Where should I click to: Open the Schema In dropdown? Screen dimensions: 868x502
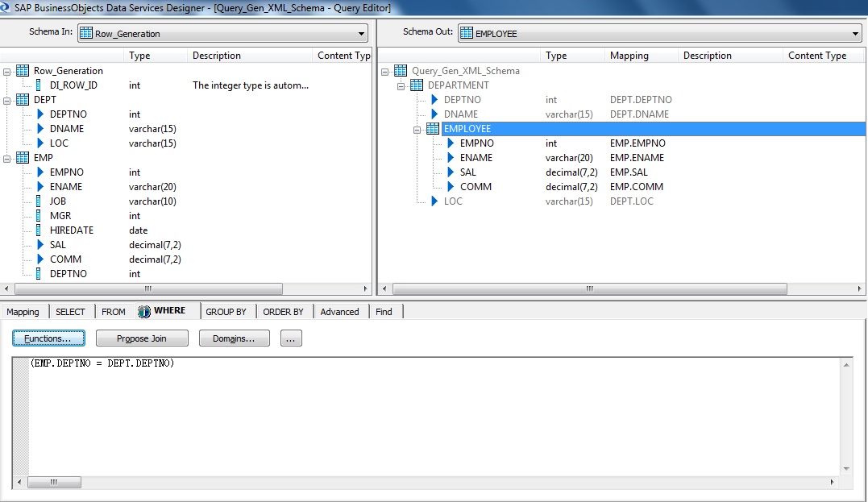tap(362, 34)
